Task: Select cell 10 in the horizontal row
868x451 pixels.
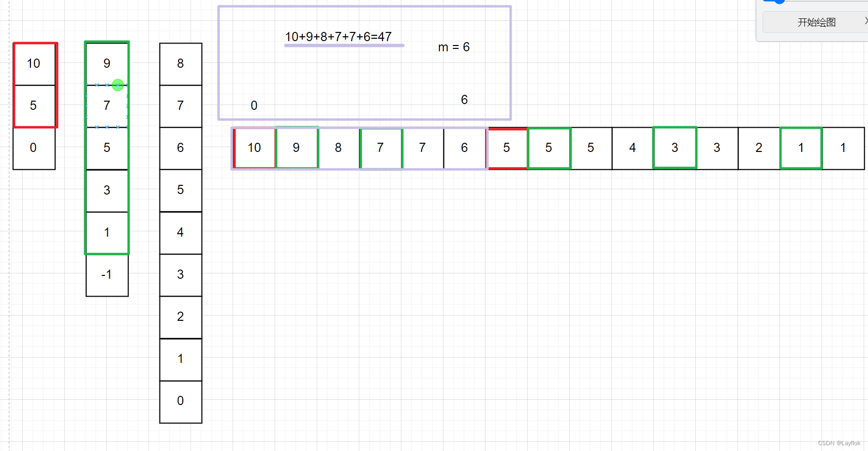Action: (x=254, y=148)
